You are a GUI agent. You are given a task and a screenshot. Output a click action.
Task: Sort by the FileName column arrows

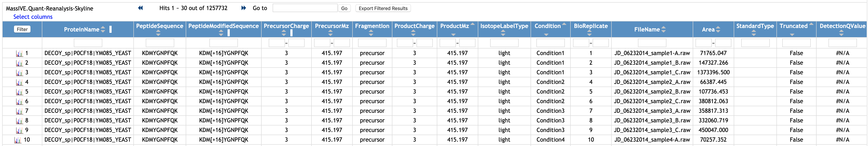click(664, 30)
